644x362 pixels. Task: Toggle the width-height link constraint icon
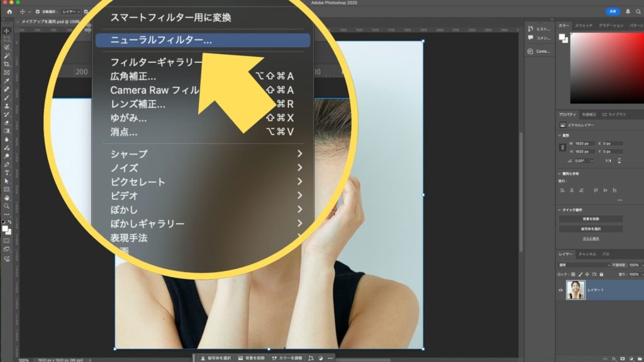(x=563, y=147)
